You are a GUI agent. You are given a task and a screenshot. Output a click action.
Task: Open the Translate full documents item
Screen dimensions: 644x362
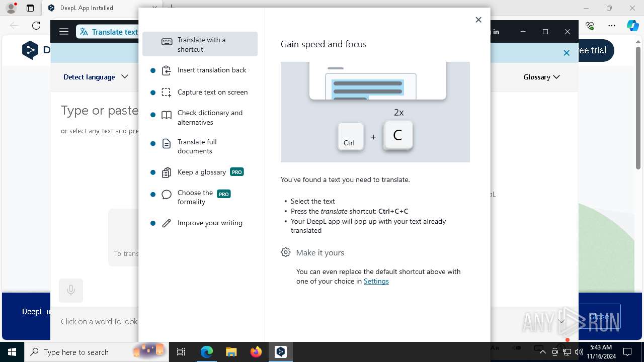pyautogui.click(x=200, y=146)
